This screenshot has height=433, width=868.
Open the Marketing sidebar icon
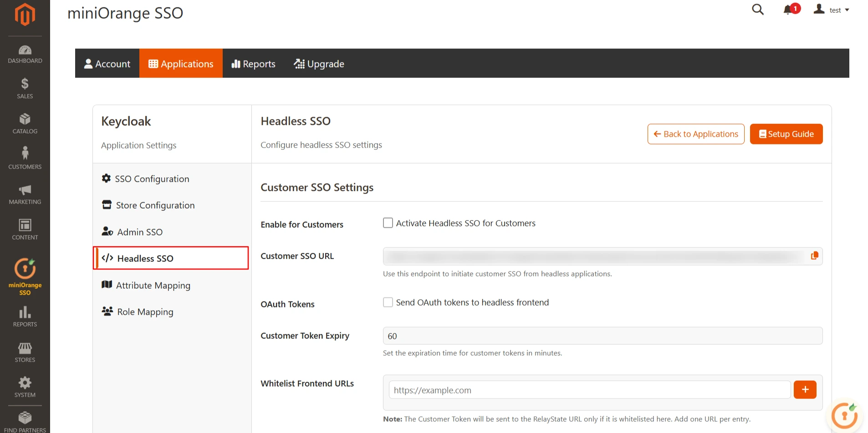25,191
